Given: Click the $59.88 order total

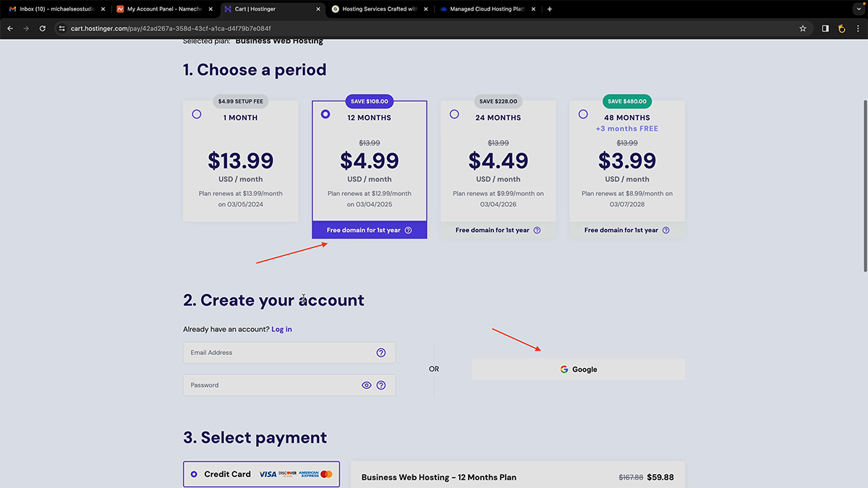Looking at the screenshot, I should (659, 477).
